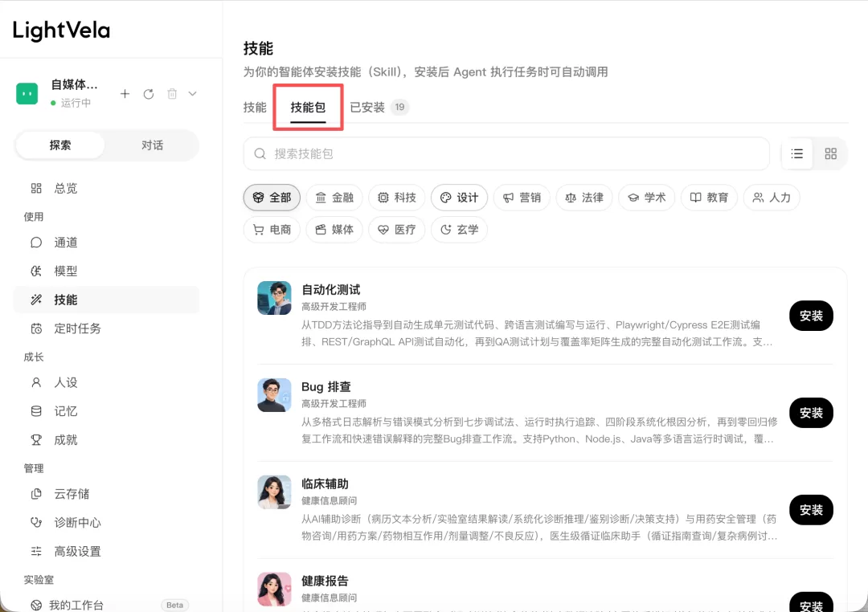The image size is (868, 612).
Task: Open 高级设置 in the sidebar
Action: (106, 551)
